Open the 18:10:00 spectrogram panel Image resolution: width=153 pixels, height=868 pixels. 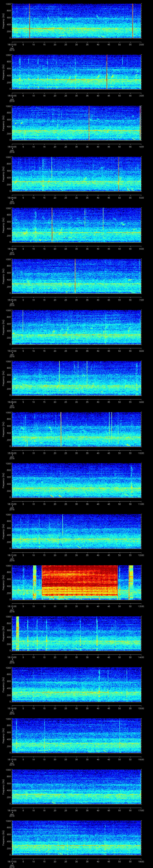[77, 481]
